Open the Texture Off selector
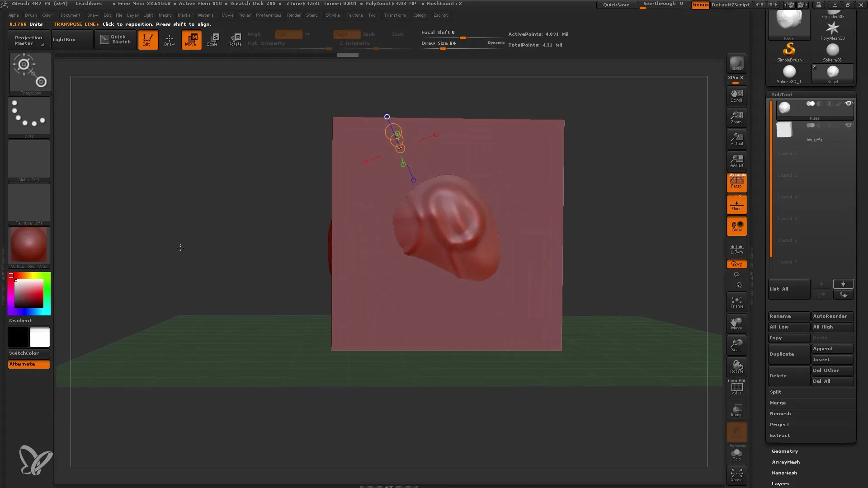868x488 pixels. 29,204
